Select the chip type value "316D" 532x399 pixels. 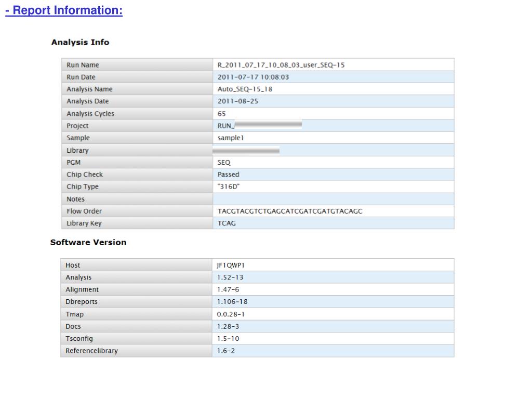[x=229, y=187]
